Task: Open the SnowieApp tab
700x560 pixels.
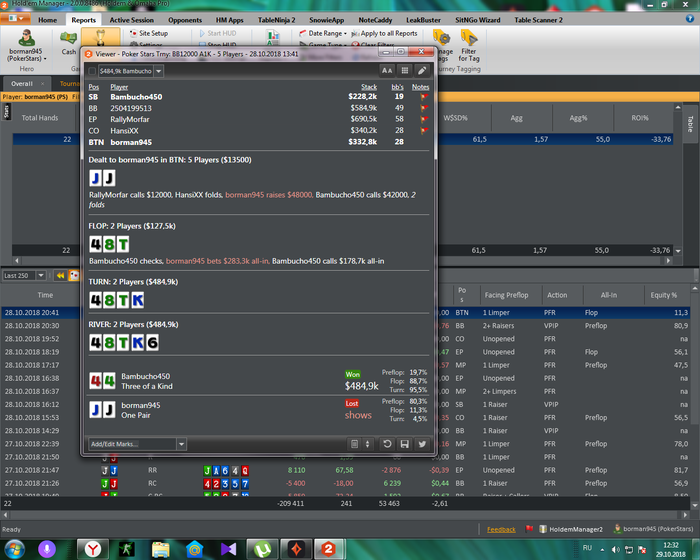Action: tap(326, 20)
